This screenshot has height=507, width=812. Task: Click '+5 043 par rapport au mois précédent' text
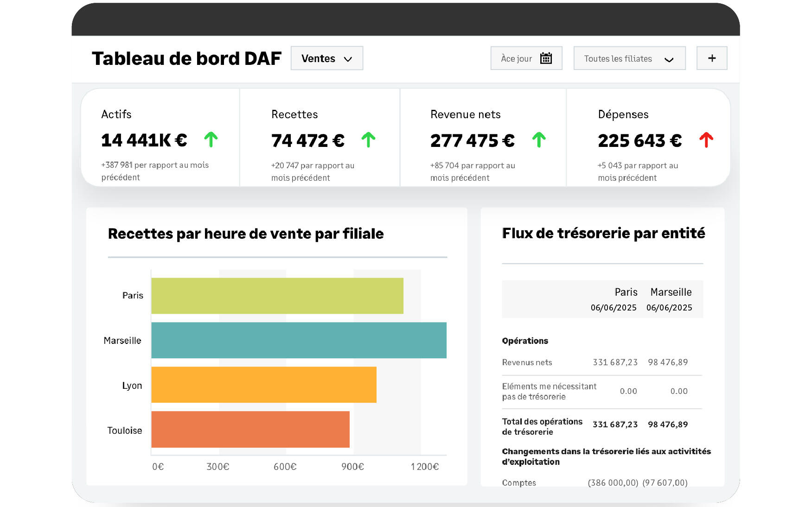tap(638, 171)
